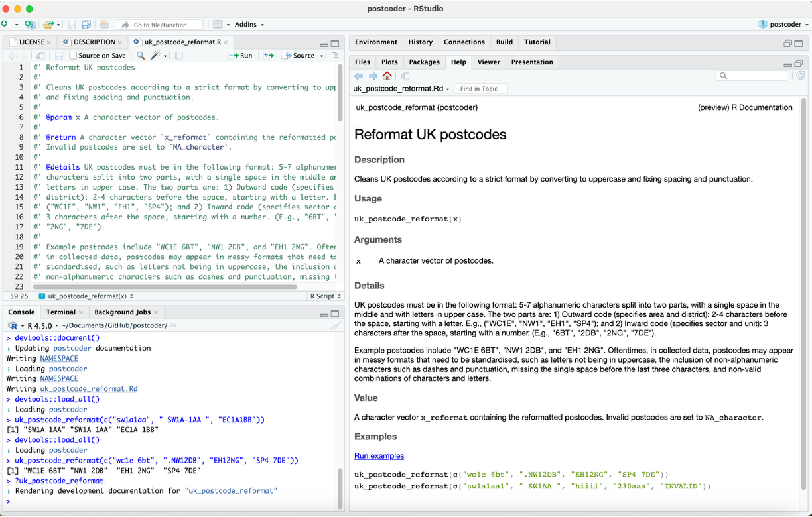
Task: Click the Open File folder icon
Action: tap(48, 24)
